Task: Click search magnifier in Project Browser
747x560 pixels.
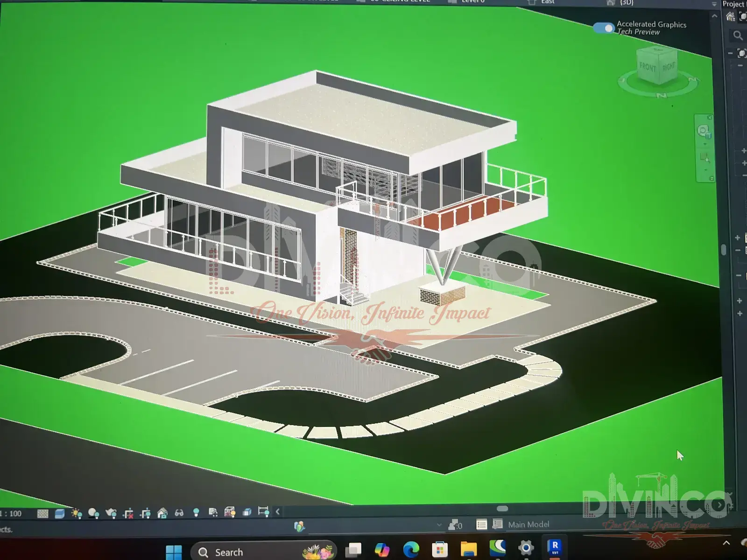Action: (738, 35)
